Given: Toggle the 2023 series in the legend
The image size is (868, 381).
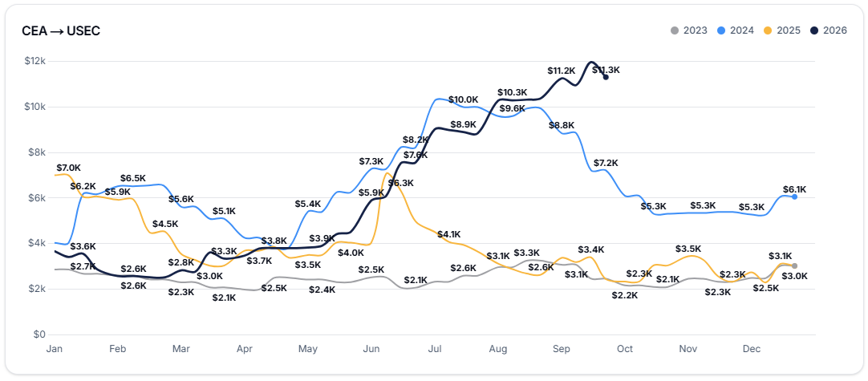Looking at the screenshot, I should (688, 30).
